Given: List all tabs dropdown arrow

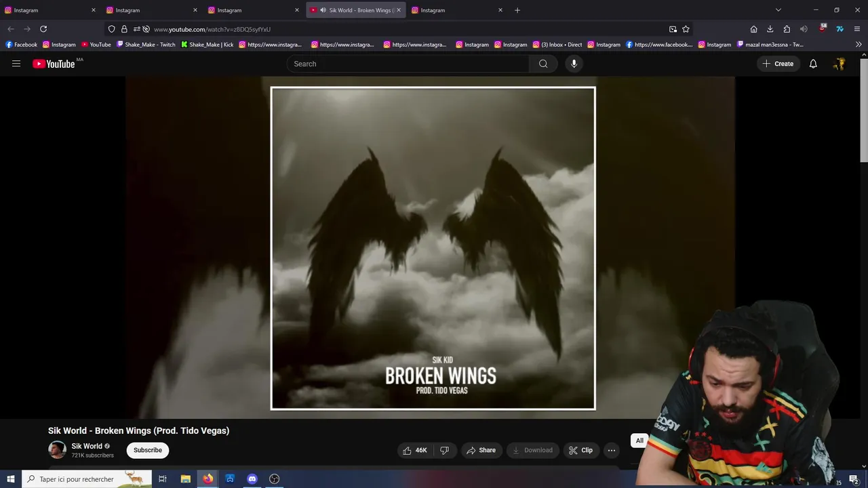Looking at the screenshot, I should click(778, 10).
